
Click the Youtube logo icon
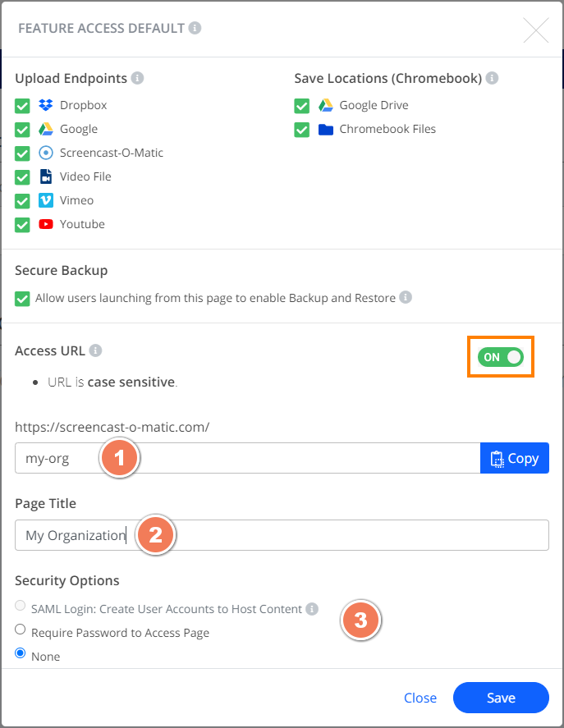pos(45,224)
